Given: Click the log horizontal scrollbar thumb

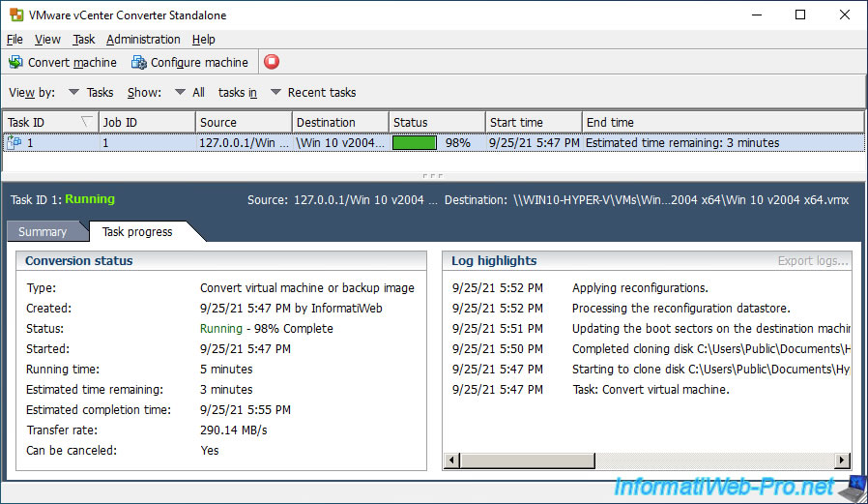Looking at the screenshot, I should (x=528, y=460).
